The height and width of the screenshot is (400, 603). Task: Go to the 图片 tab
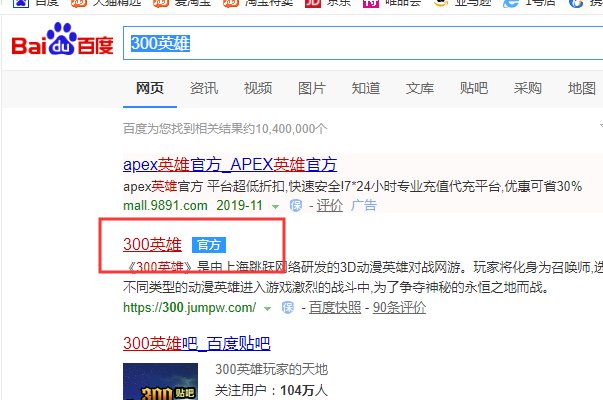(312, 88)
